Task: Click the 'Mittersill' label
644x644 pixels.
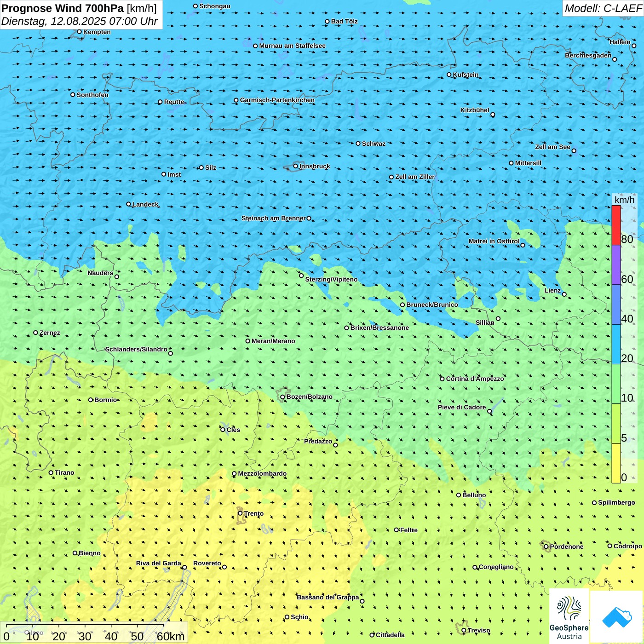Action: coord(528,163)
